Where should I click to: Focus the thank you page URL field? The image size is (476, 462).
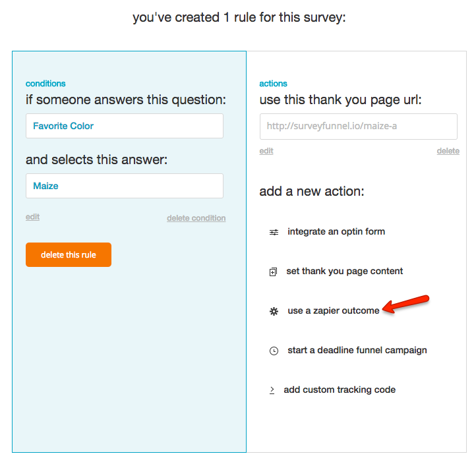coord(359,126)
